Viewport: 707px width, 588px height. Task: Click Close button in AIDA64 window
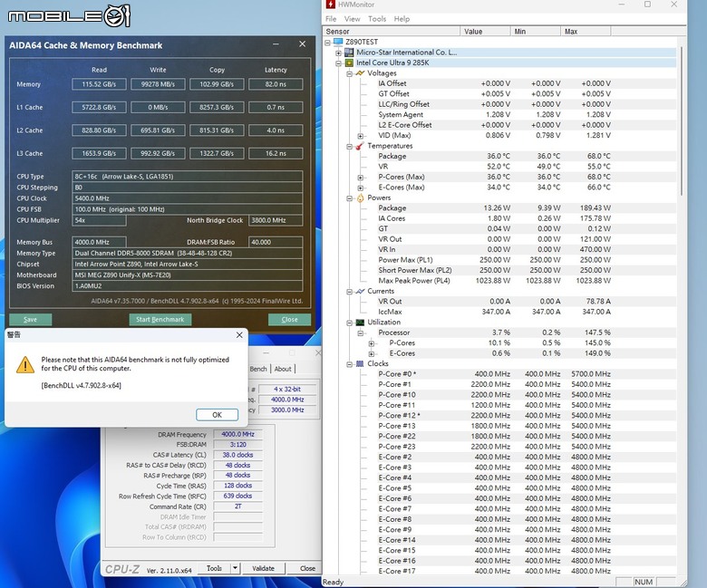pos(289,320)
